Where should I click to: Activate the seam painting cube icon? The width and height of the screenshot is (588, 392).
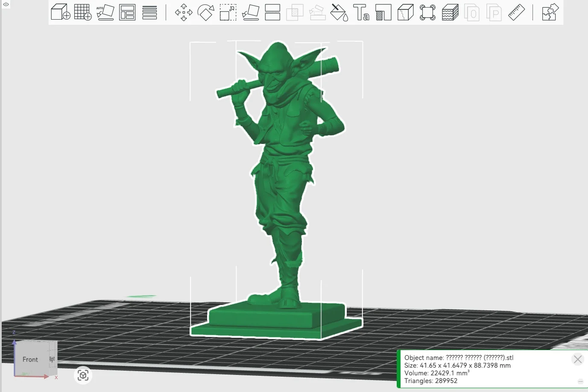pyautogui.click(x=405, y=12)
